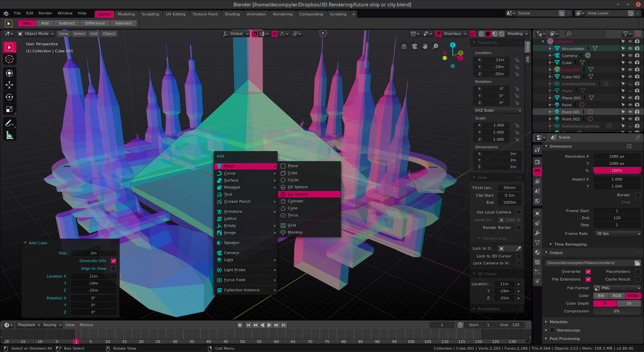This screenshot has height=352, width=644.
Task: Open View Layer properties tab icon
Action: coord(537,181)
